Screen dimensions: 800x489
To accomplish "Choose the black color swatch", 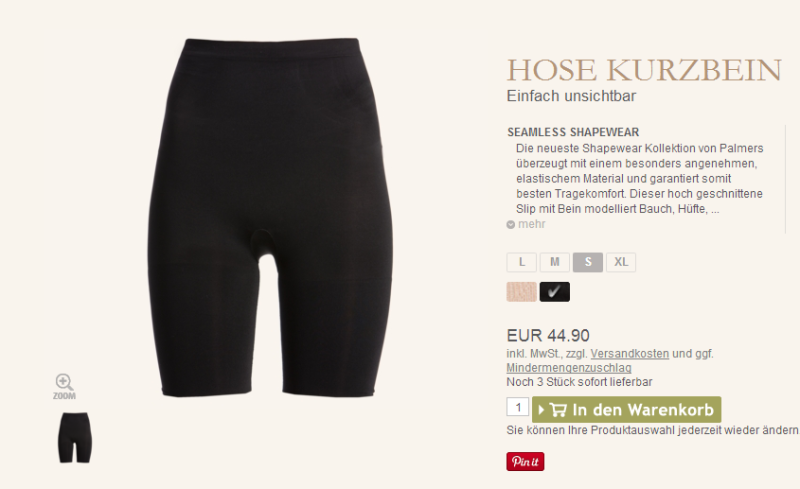I will pos(555,292).
